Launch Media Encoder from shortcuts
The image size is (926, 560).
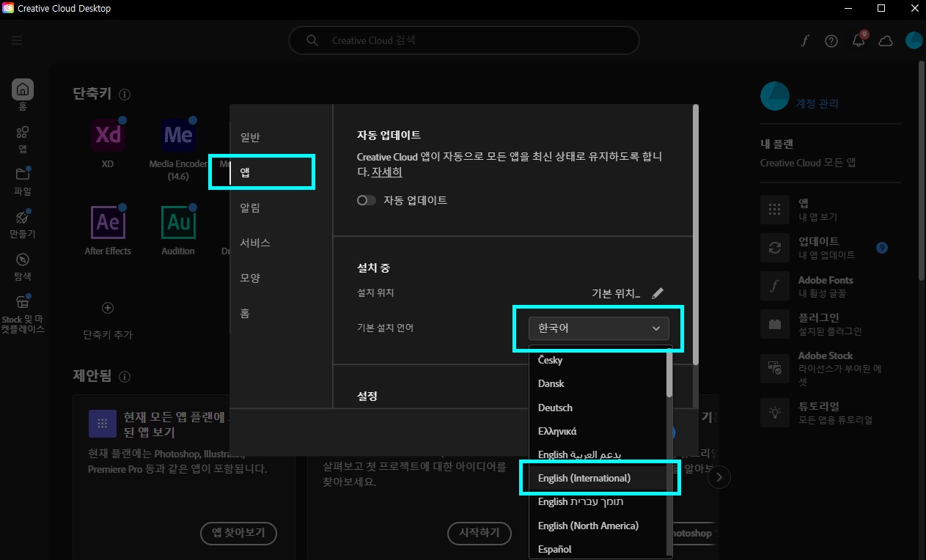[177, 135]
